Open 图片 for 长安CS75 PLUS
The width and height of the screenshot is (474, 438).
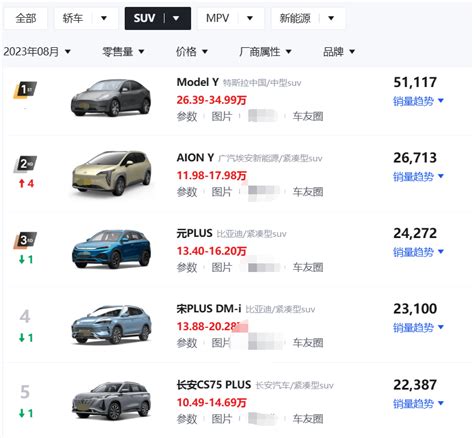(x=222, y=419)
